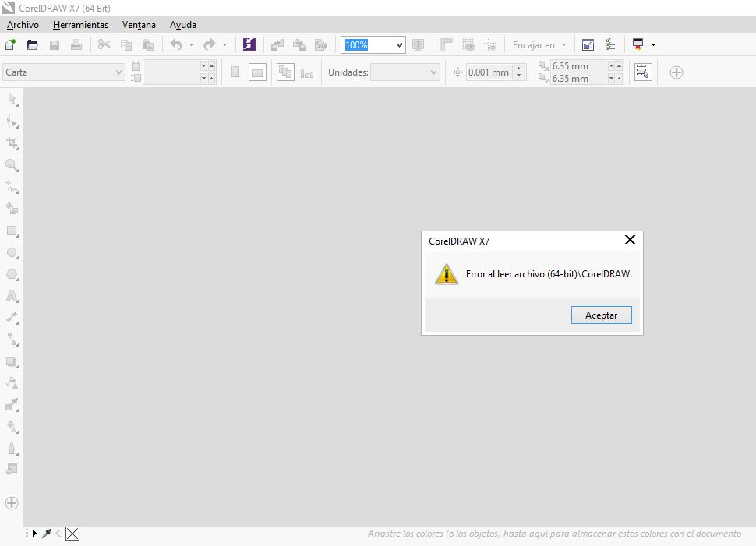This screenshot has height=546, width=756.
Task: Select the Color Eyedropper tool in toolbox
Action: pyautogui.click(x=12, y=405)
